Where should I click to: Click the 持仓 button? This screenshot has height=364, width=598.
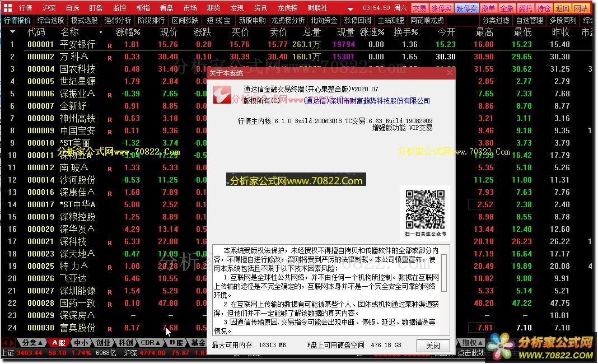(x=544, y=8)
